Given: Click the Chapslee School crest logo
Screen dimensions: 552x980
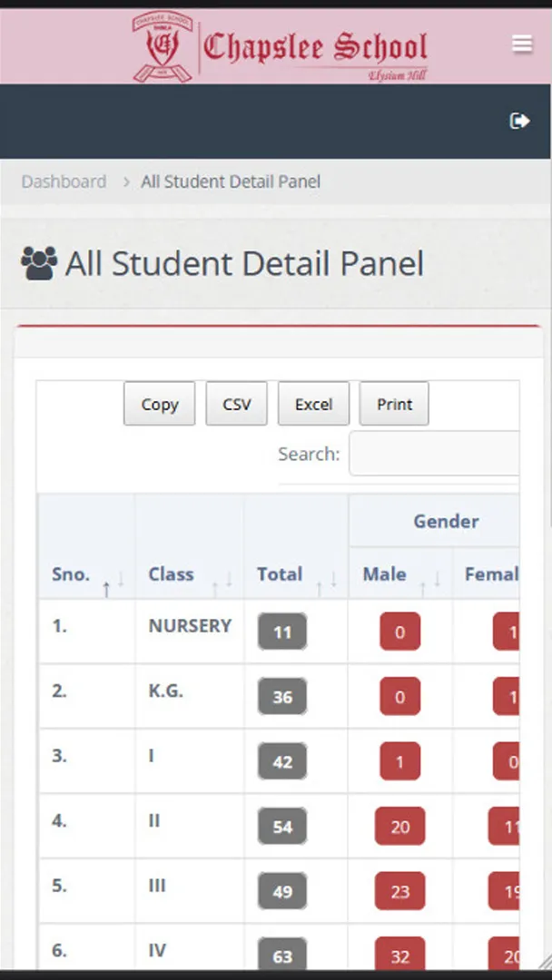Looking at the screenshot, I should (x=162, y=47).
